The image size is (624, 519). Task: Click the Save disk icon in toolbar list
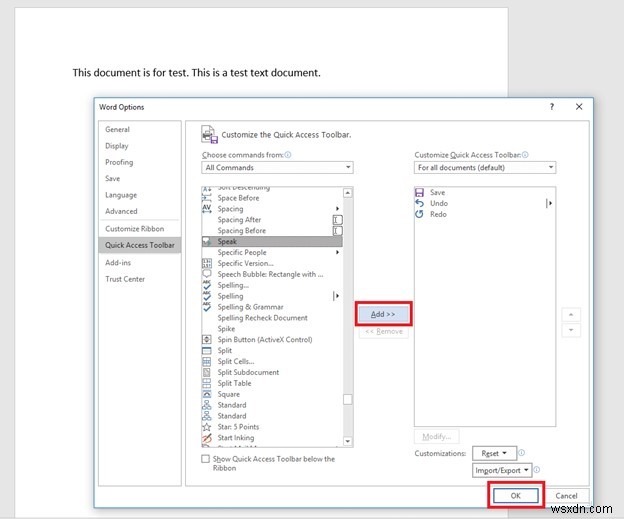[x=419, y=192]
